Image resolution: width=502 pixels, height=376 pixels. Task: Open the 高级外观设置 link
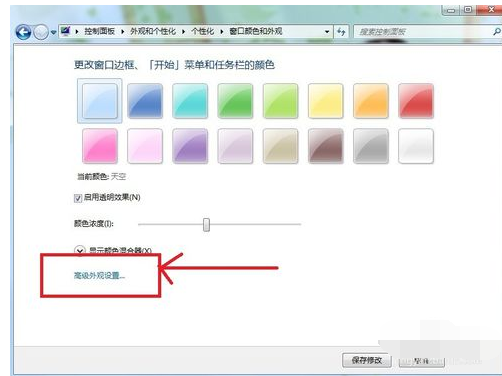point(99,275)
